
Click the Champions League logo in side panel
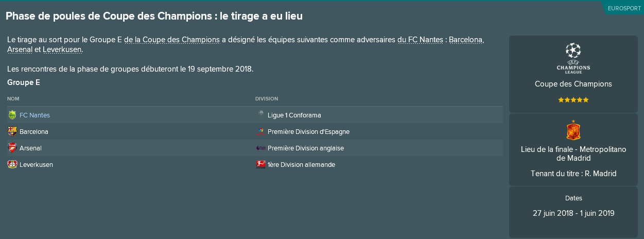pyautogui.click(x=573, y=58)
